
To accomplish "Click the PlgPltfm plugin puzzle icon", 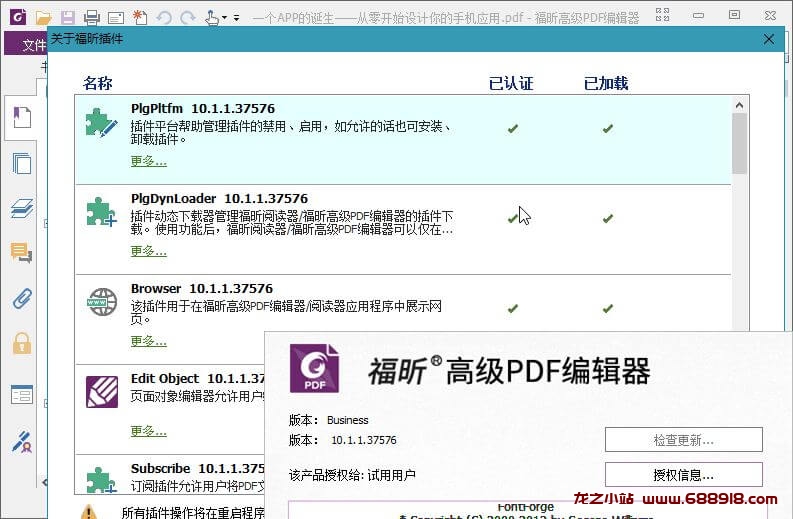I will click(x=102, y=122).
